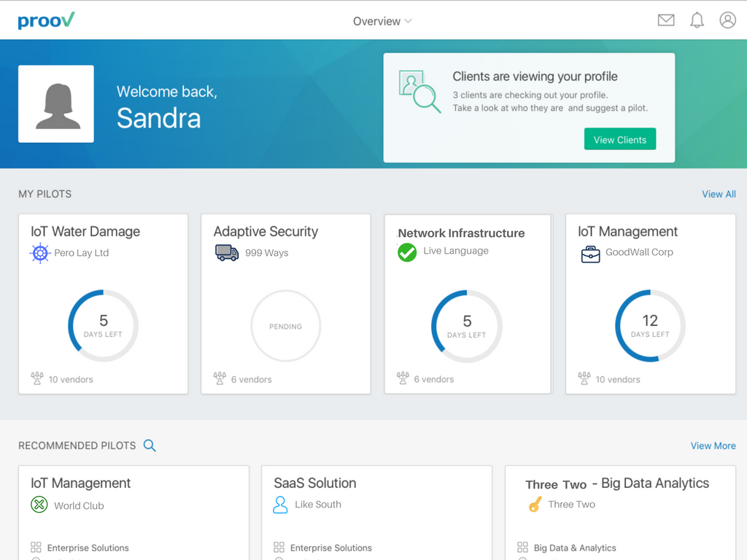Screen dimensions: 747x560
Task: Open the IoT Water Damage pilot title
Action: pos(85,231)
